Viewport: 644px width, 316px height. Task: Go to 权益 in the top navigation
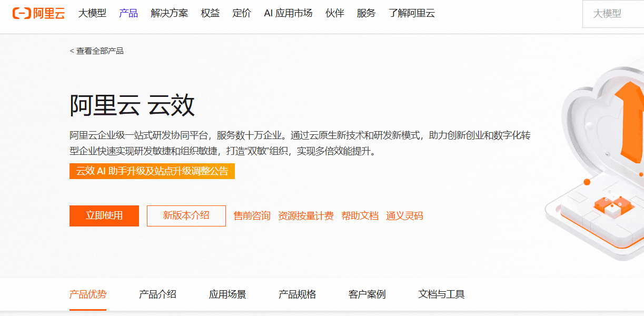tap(210, 14)
